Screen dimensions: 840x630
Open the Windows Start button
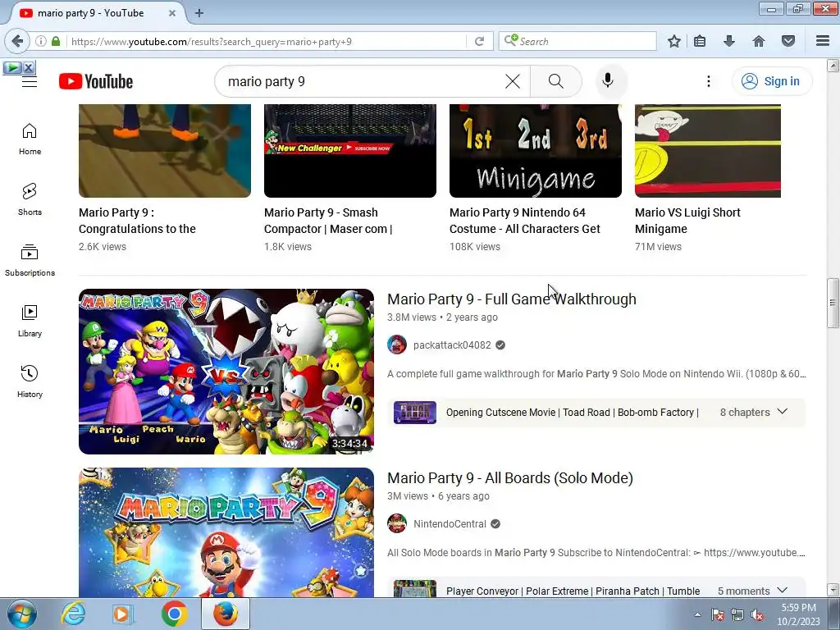click(22, 614)
